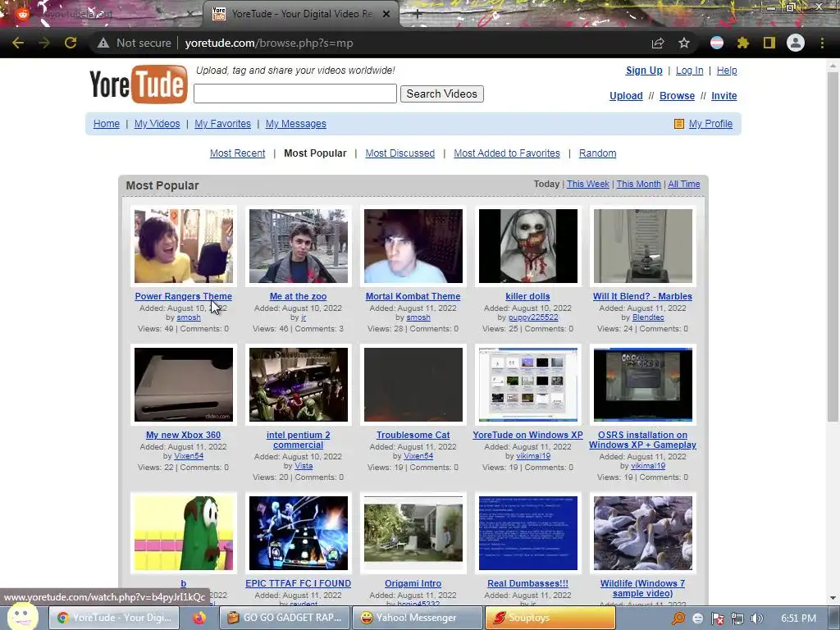Click the Upload link
840x630 pixels.
pos(626,96)
